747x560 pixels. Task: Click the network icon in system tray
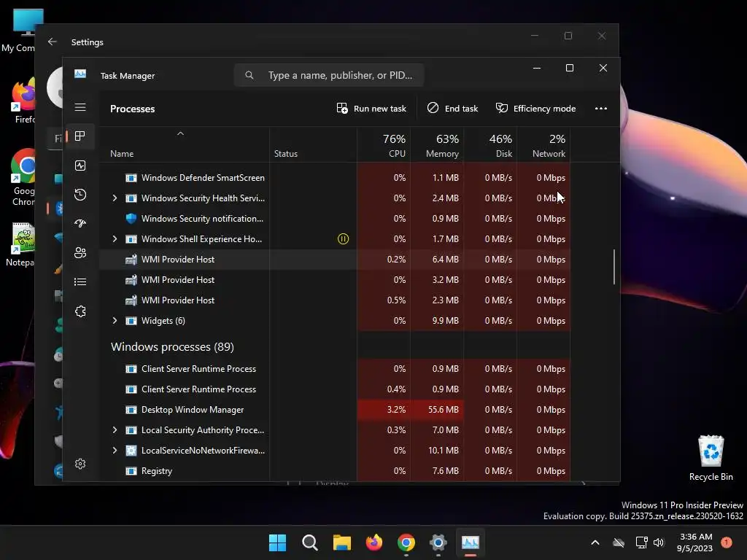coord(641,542)
